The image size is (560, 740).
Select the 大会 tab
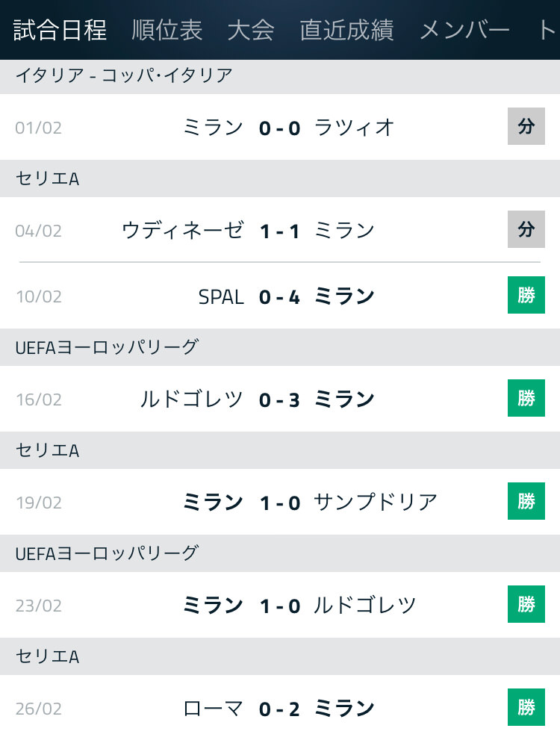[251, 30]
